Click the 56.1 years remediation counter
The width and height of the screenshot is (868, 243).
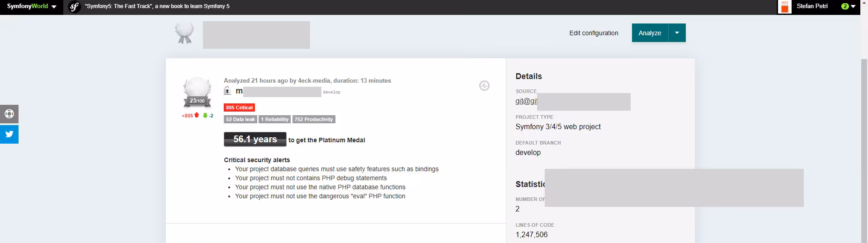click(255, 140)
